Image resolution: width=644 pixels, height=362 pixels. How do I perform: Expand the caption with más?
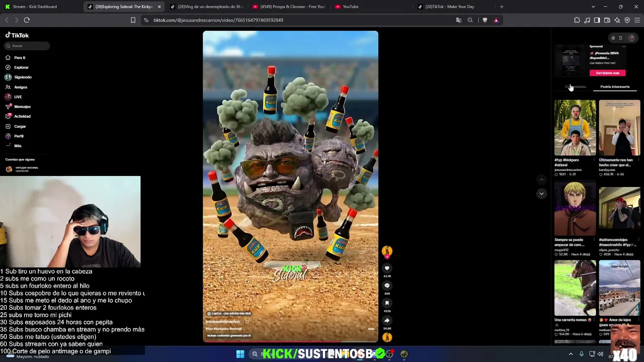(x=371, y=329)
